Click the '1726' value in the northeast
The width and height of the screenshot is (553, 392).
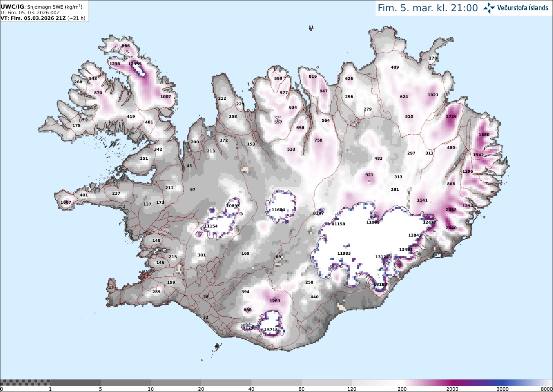pos(451,117)
